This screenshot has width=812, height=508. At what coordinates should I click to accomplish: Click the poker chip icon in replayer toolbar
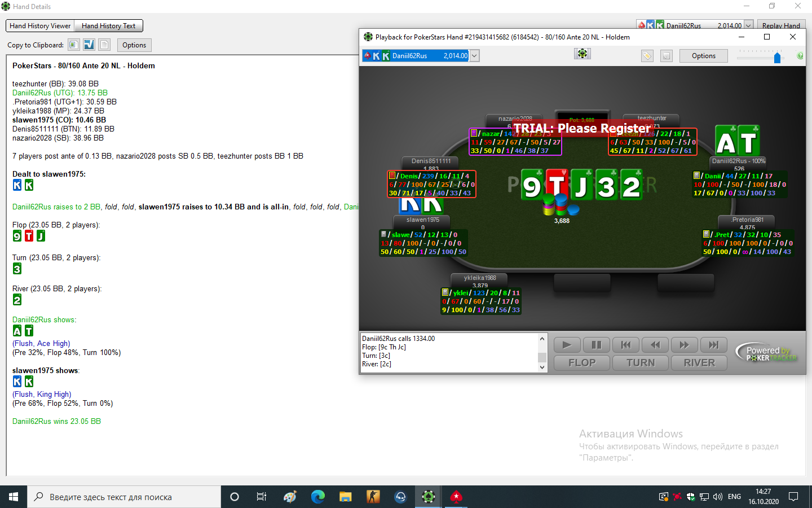click(582, 53)
